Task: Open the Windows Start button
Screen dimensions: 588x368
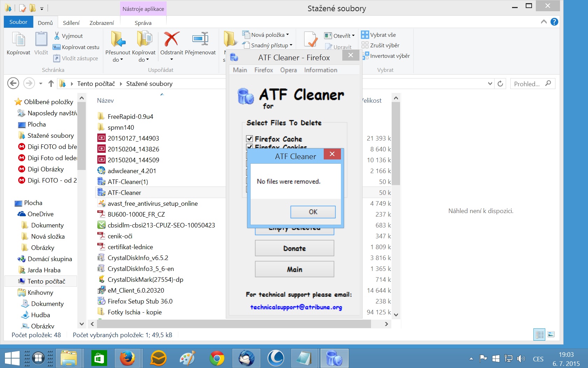Action: 12,358
